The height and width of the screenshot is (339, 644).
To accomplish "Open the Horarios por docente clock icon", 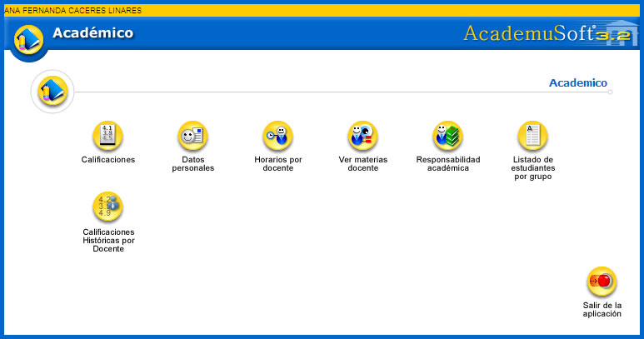I will point(278,136).
